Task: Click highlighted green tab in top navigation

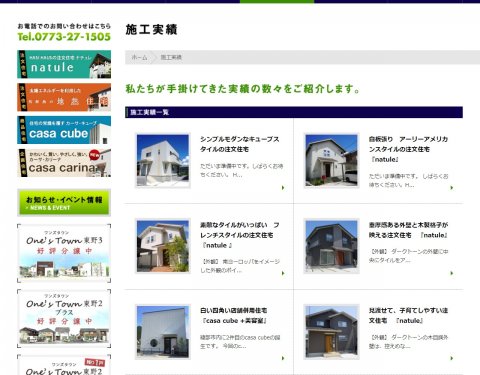Action: [x=277, y=2]
